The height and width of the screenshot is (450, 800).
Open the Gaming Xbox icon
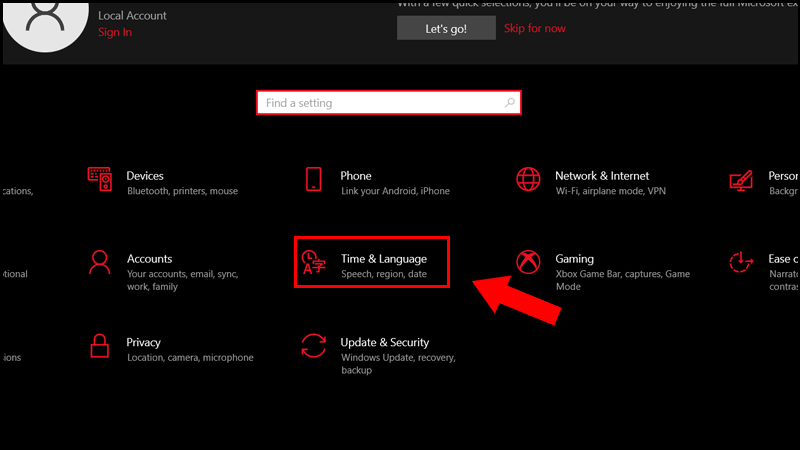(528, 262)
